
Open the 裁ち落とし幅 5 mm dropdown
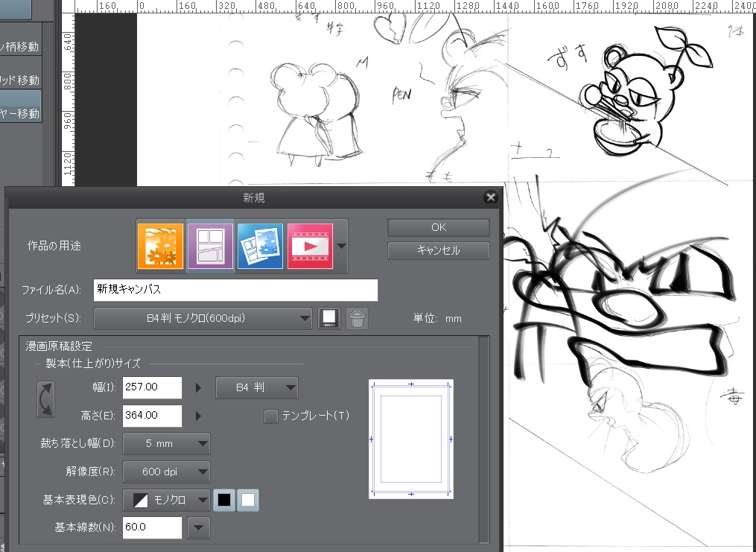point(166,443)
